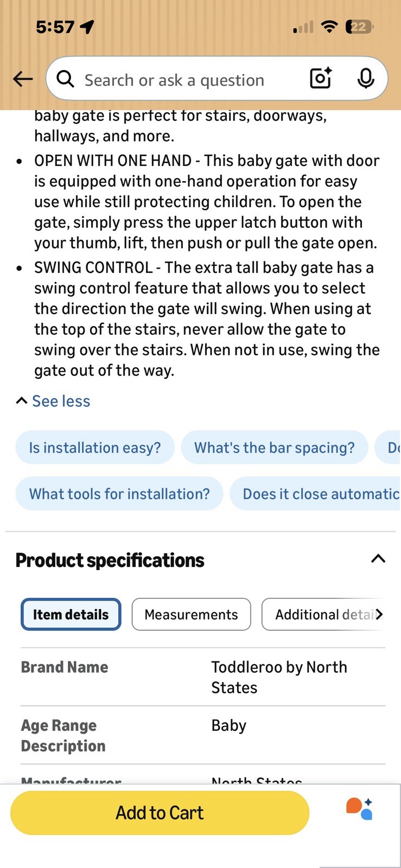Screen dimensions: 401x868
Task: Switch to the Measurements tab
Action: (x=191, y=614)
